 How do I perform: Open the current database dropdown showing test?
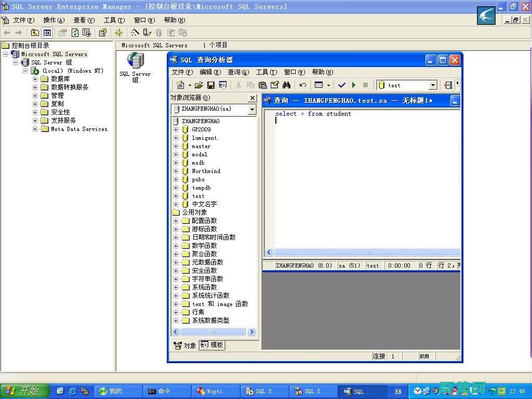coord(433,85)
